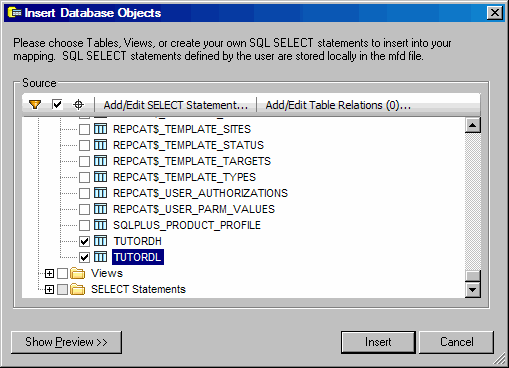Check the REPCAT$_USER_AUTHORIZATIONS checkbox

click(x=84, y=193)
